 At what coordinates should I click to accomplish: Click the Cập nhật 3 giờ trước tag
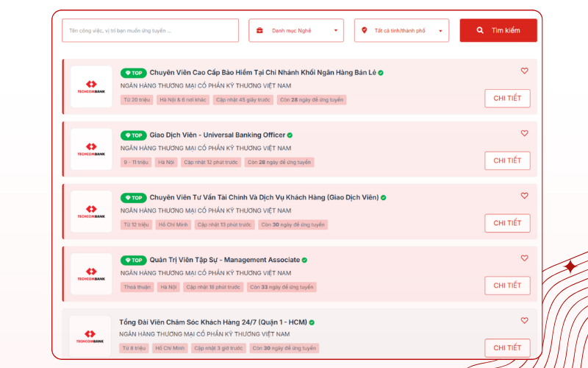pos(218,348)
